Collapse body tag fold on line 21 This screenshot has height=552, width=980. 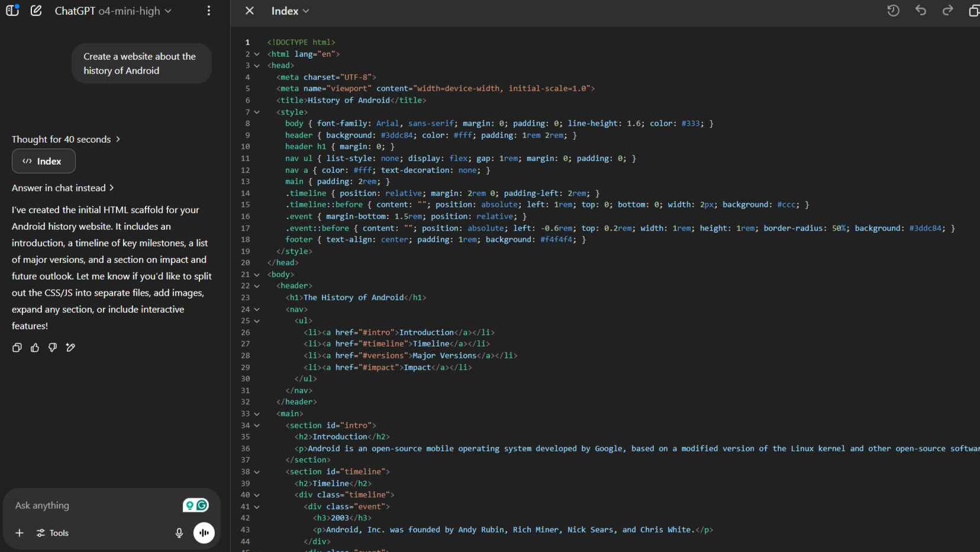pyautogui.click(x=257, y=275)
